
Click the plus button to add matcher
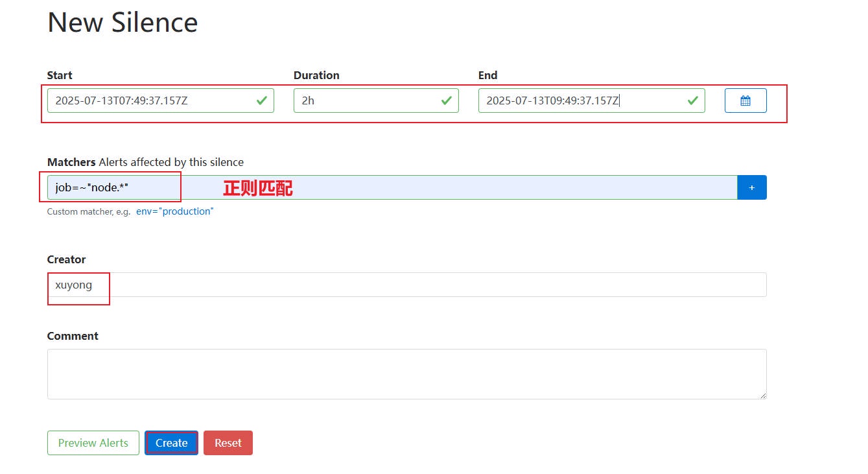pos(752,187)
